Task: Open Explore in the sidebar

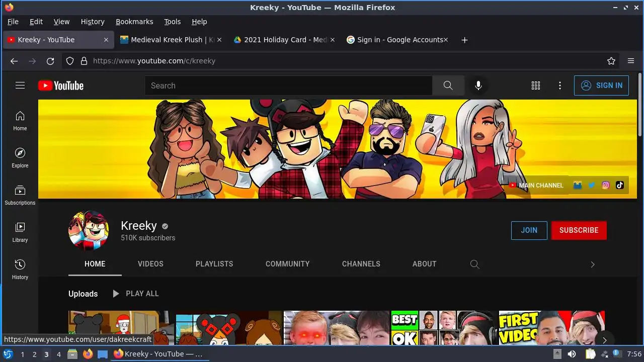Action: (20, 158)
